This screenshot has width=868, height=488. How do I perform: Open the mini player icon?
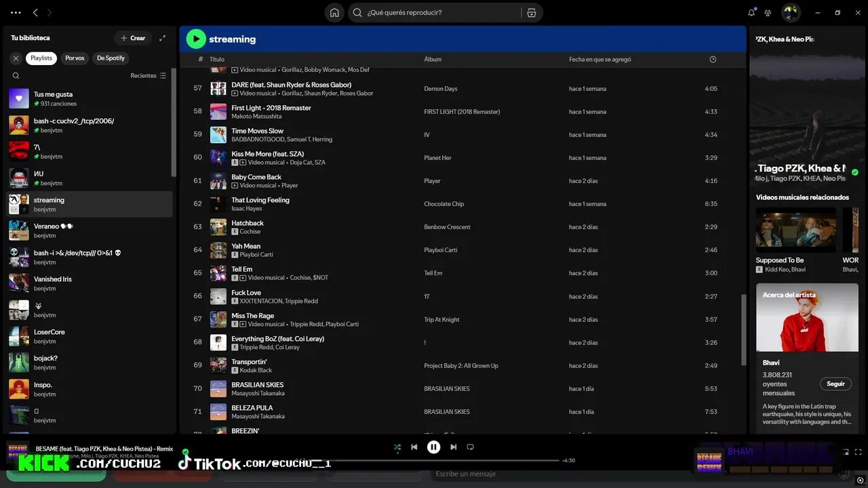(846, 452)
